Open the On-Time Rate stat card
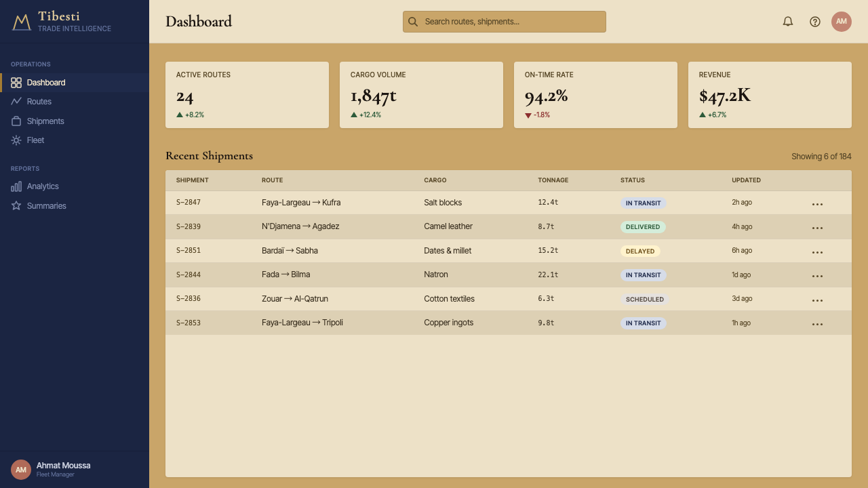868x488 pixels. pyautogui.click(x=595, y=95)
